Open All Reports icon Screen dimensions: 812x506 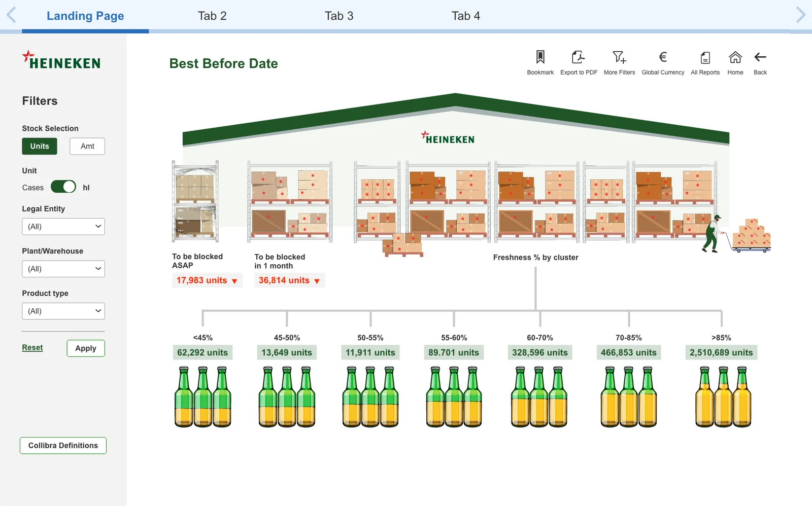[x=705, y=57]
